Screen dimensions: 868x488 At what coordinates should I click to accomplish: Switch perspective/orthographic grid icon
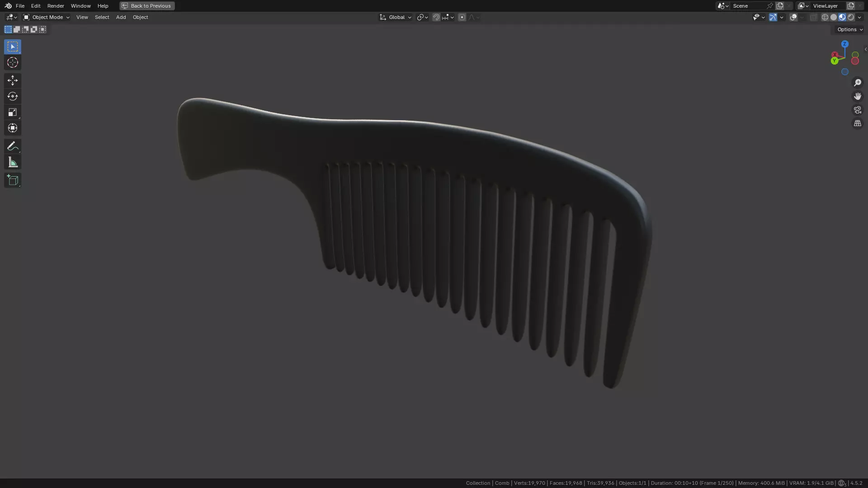pos(858,123)
